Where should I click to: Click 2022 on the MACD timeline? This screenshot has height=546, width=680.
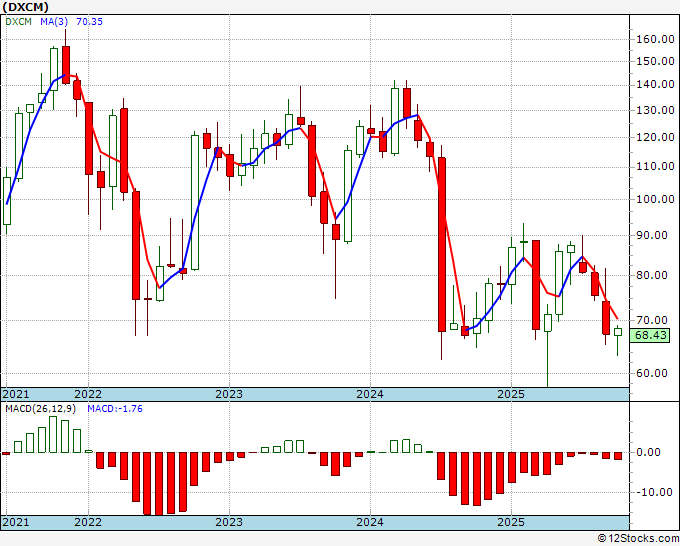[88, 522]
